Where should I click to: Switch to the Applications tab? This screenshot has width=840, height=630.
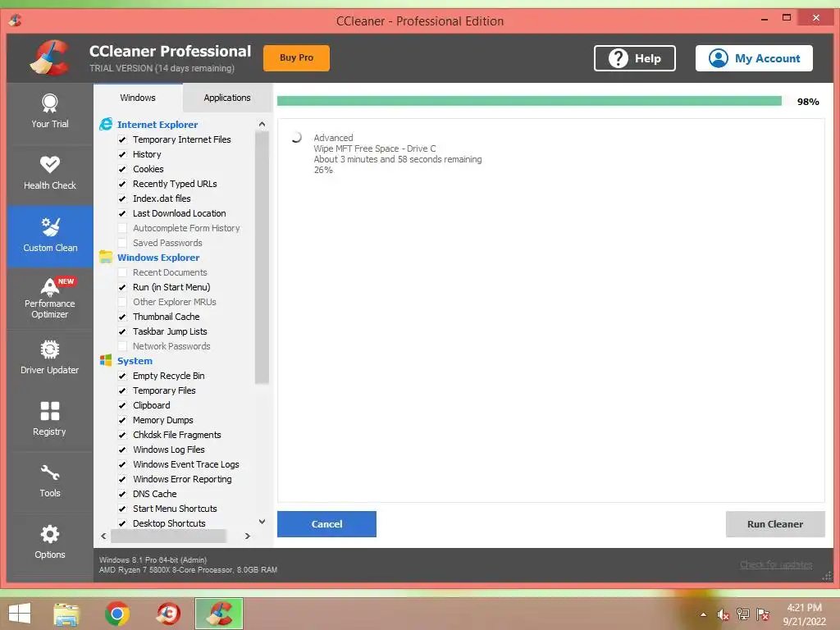(227, 98)
